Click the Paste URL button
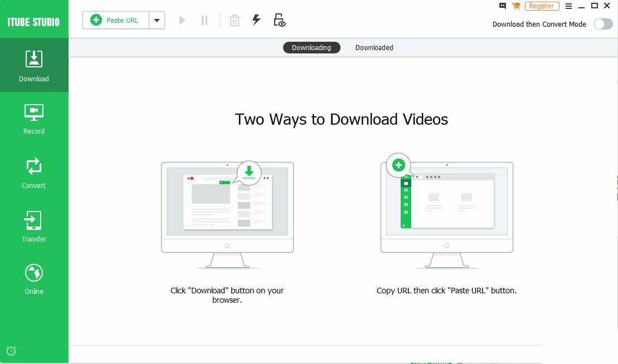 coord(116,20)
